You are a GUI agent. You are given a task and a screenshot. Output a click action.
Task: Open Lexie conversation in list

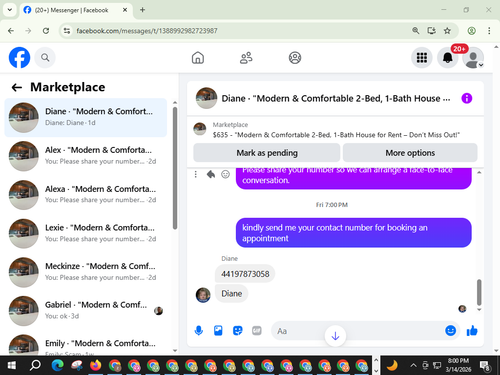coord(86,233)
